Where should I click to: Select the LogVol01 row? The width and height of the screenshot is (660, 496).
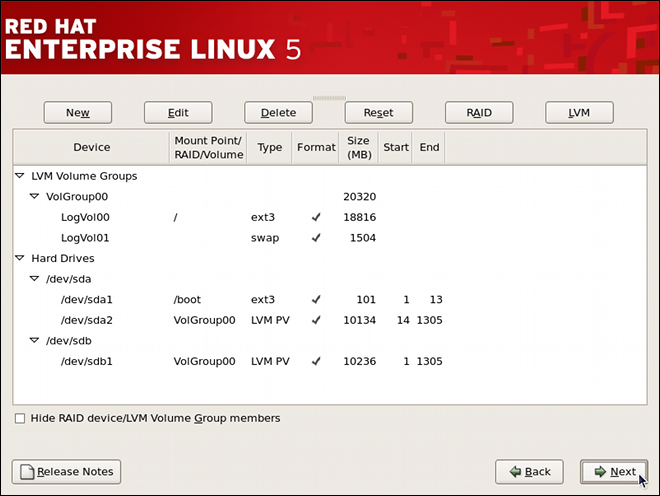pos(330,238)
